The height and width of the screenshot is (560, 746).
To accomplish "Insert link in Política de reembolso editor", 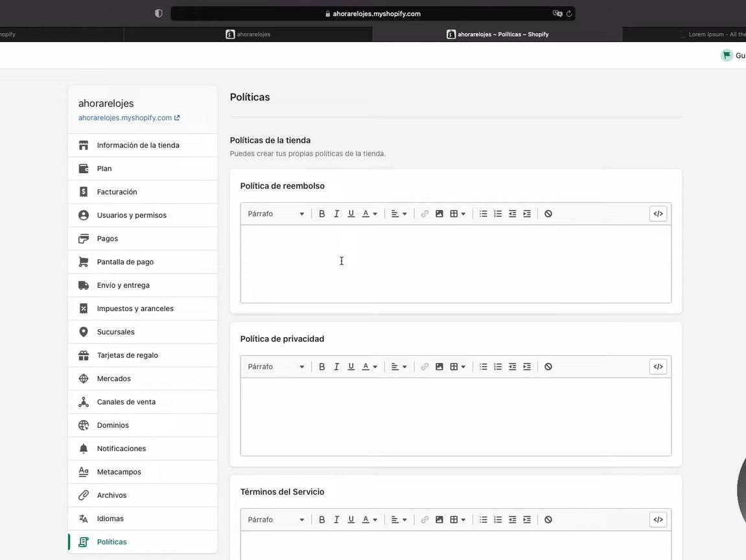I will coord(425,214).
